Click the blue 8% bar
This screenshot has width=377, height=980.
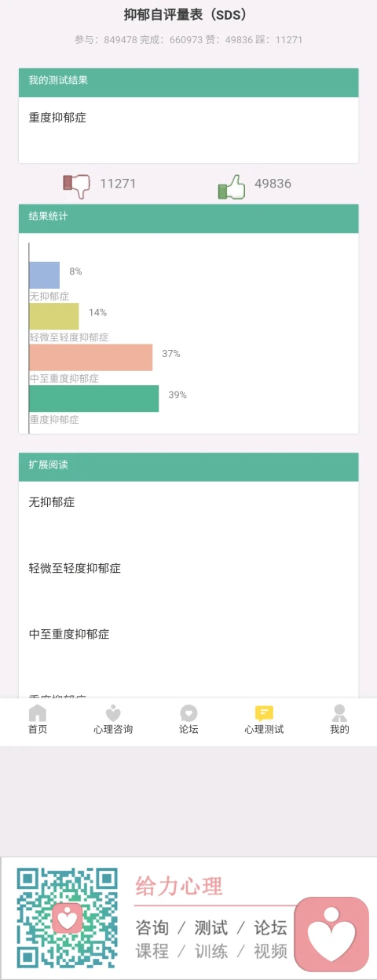point(45,275)
